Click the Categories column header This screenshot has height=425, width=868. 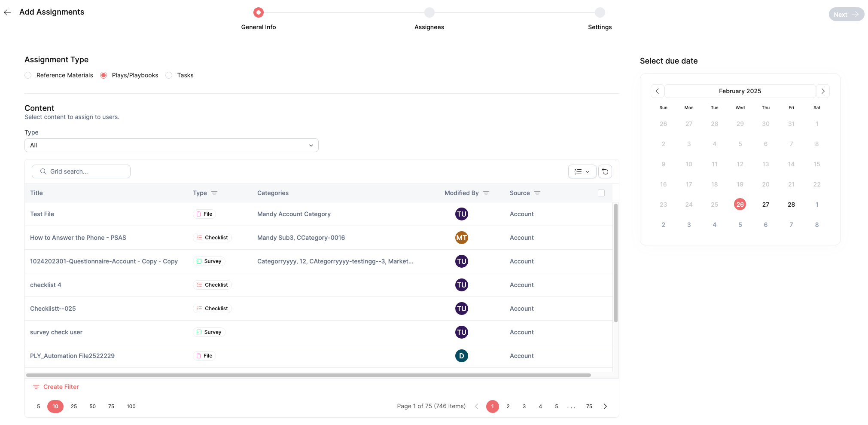pos(273,193)
